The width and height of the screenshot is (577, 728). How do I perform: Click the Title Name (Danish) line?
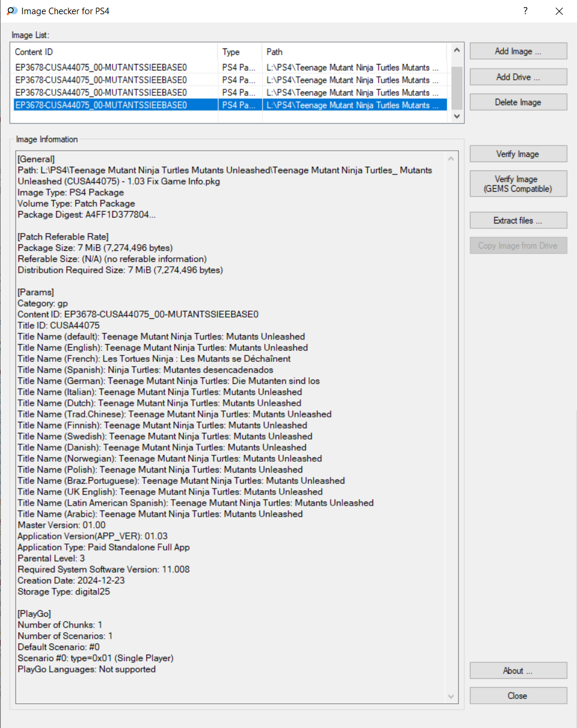pos(162,447)
